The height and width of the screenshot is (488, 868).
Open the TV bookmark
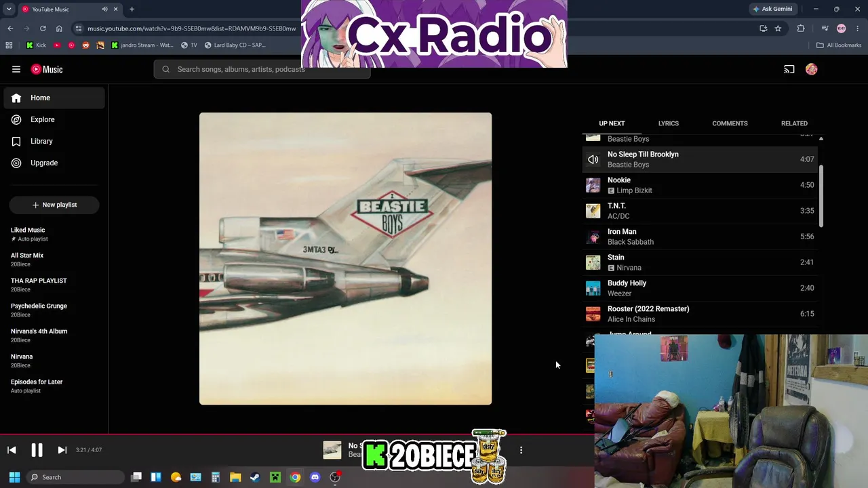point(189,45)
